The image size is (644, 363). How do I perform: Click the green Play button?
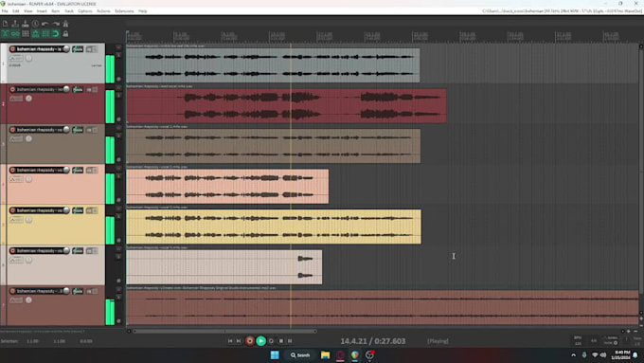(x=260, y=341)
